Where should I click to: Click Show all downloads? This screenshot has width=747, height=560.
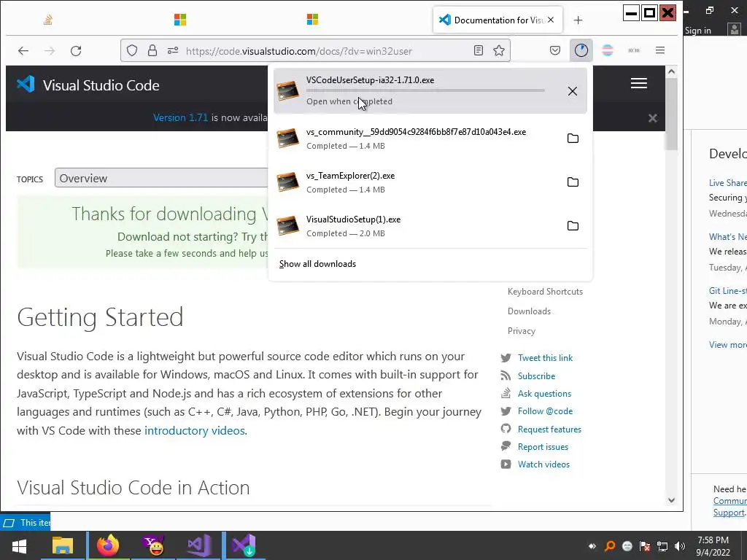pos(317,264)
